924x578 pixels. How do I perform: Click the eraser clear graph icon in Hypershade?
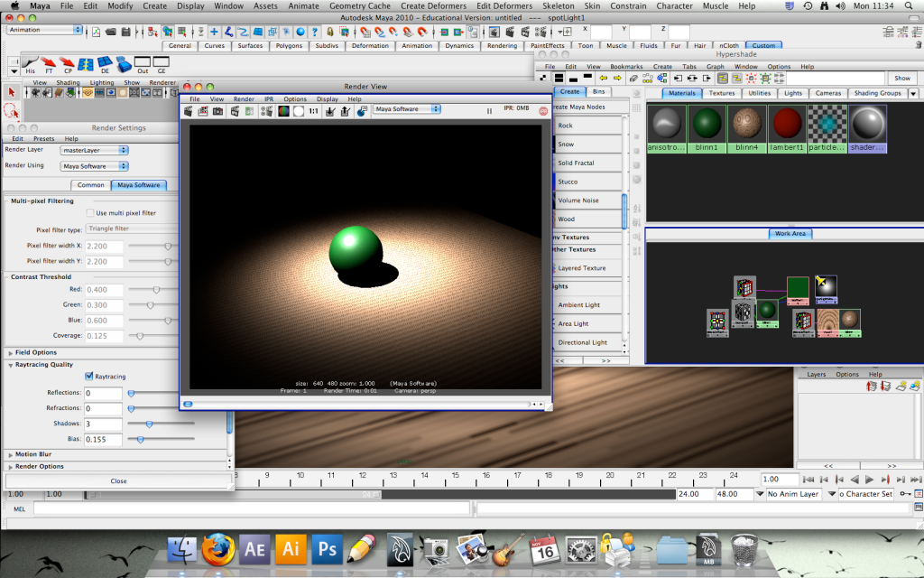633,78
